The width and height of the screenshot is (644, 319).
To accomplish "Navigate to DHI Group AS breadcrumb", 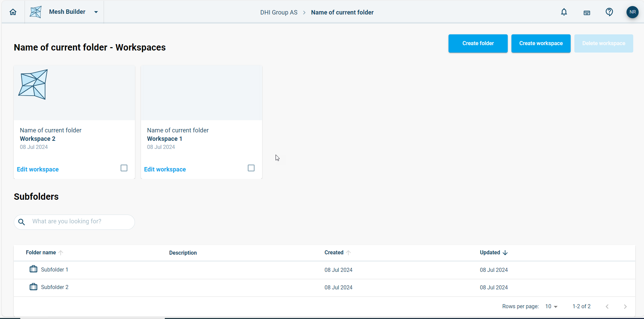I will pos(279,12).
